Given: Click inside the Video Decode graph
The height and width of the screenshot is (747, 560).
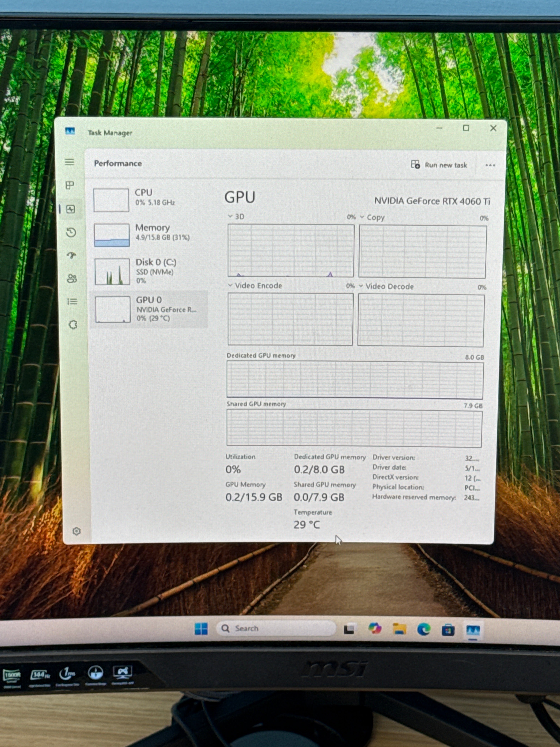Looking at the screenshot, I should pyautogui.click(x=421, y=321).
